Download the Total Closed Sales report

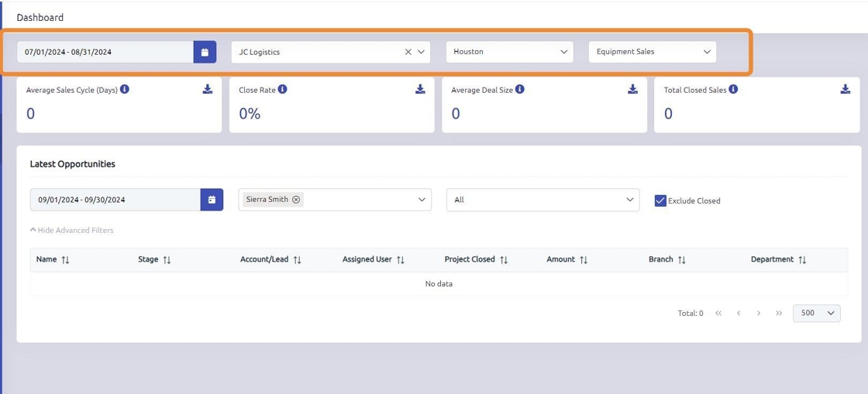[845, 90]
